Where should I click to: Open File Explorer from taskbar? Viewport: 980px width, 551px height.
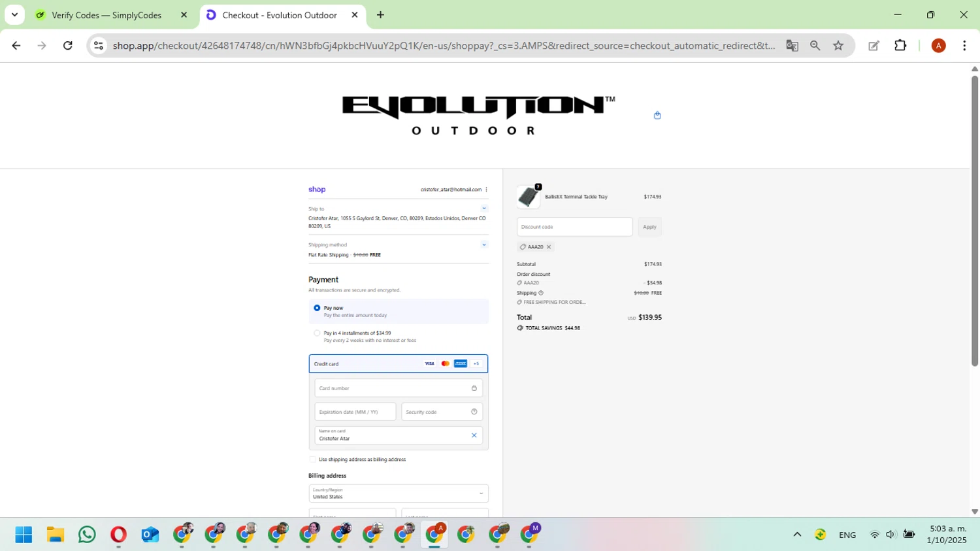click(55, 535)
